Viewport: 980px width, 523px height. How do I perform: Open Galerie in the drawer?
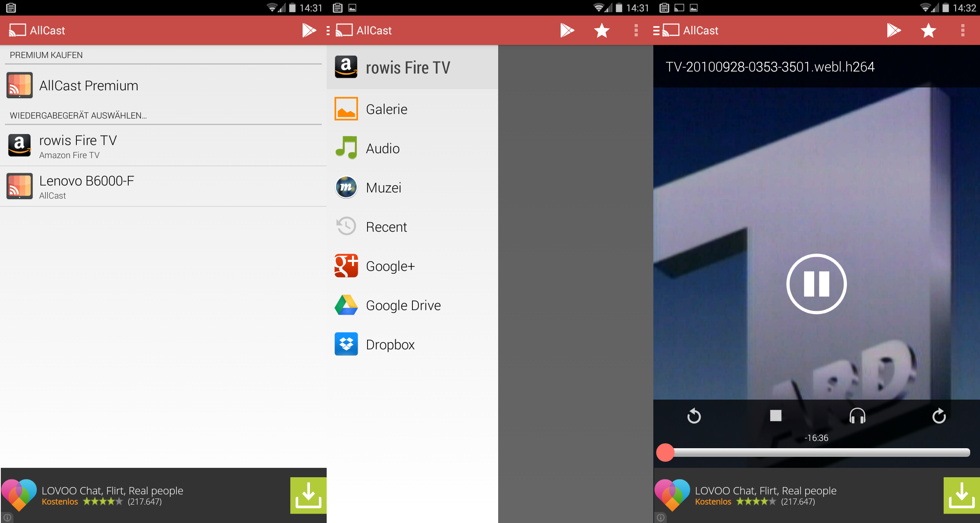pos(412,109)
